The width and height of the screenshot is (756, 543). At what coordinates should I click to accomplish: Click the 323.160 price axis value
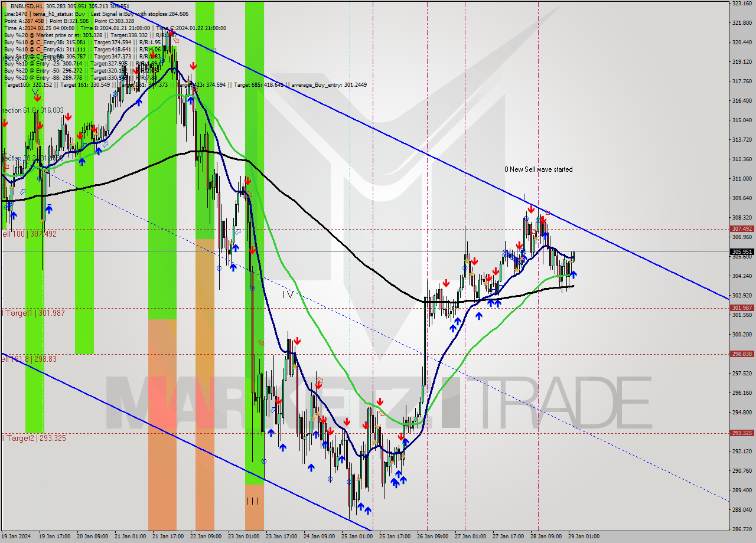[x=742, y=4]
